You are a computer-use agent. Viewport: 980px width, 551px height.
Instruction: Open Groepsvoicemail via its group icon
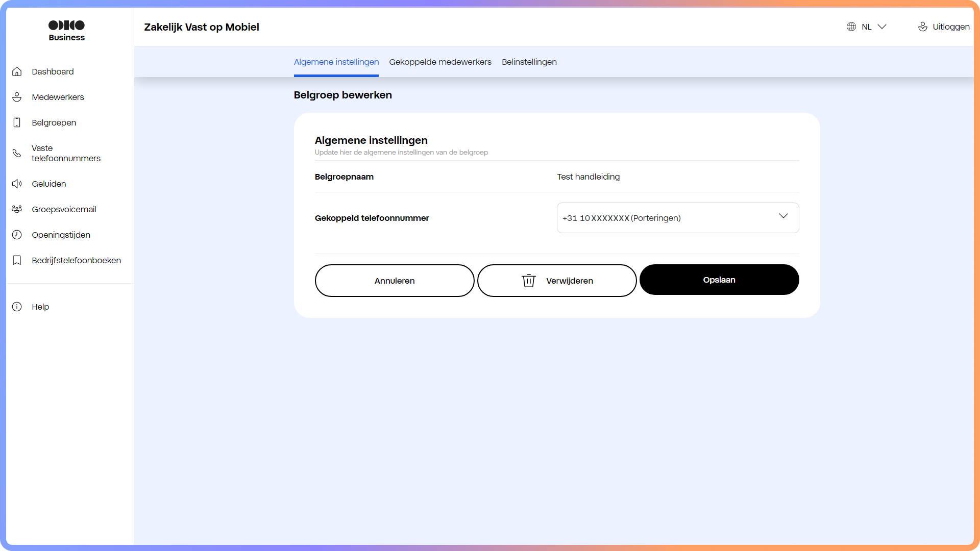17,209
